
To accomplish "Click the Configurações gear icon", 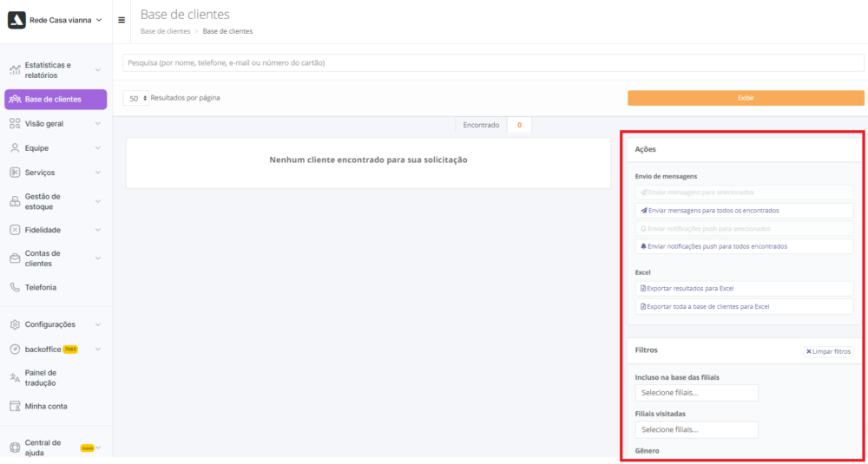I will point(15,324).
